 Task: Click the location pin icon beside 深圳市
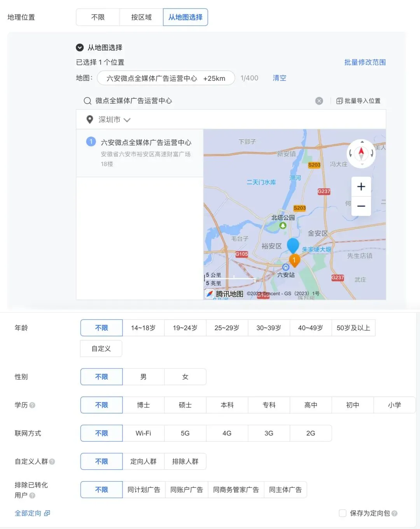tap(90, 119)
